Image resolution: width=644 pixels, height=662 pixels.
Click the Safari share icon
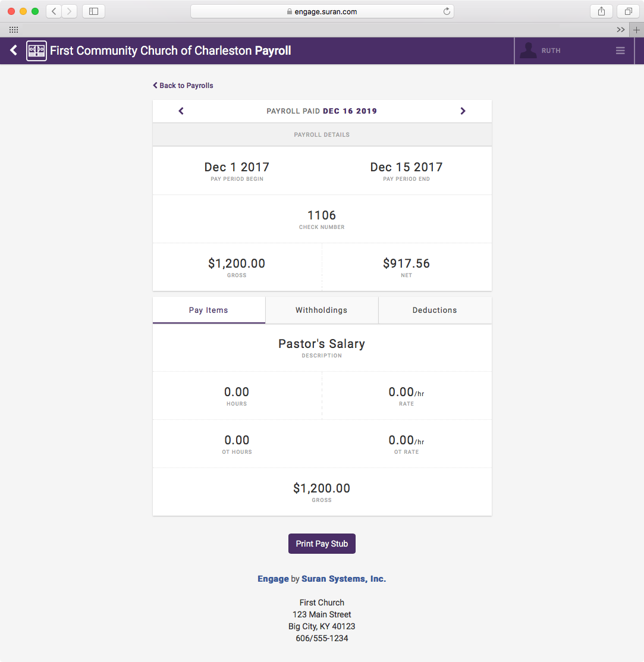[x=601, y=11]
